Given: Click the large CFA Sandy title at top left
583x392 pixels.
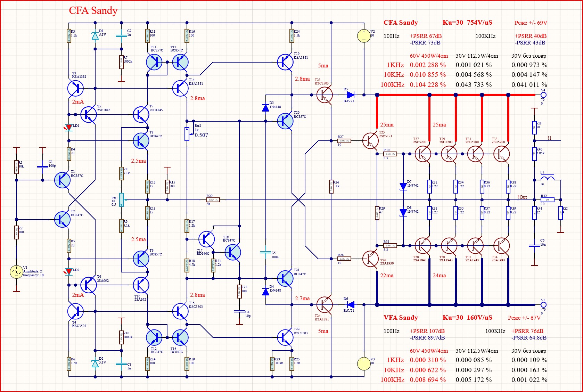Looking at the screenshot, I should (93, 11).
